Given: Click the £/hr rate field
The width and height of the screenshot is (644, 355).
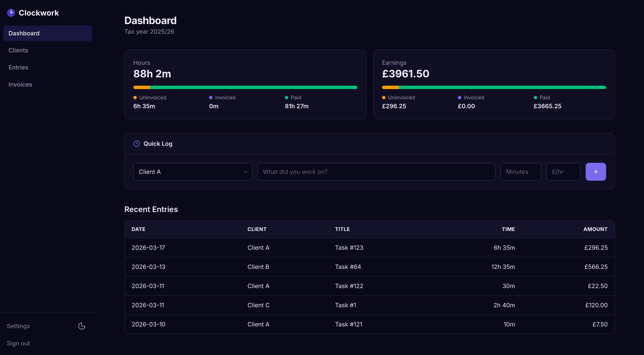Looking at the screenshot, I should click(563, 172).
